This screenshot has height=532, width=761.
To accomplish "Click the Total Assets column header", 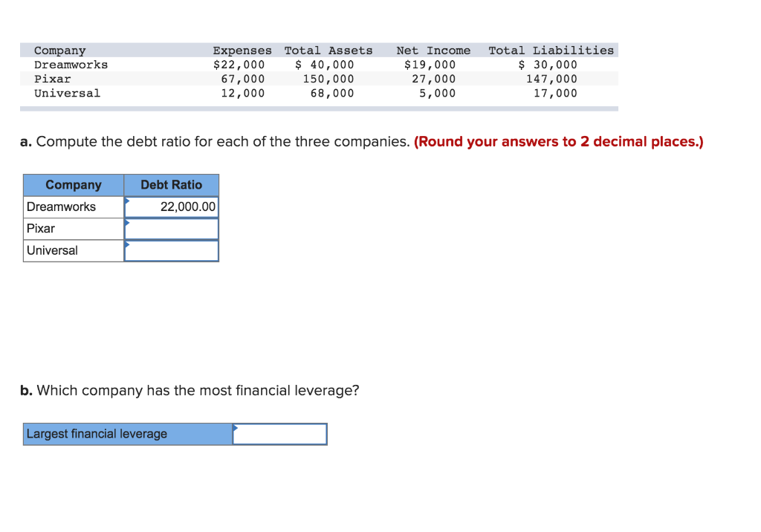I will 328,51.
